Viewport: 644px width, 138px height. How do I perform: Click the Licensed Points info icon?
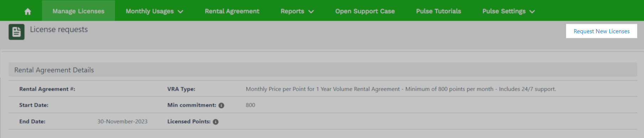(216, 122)
